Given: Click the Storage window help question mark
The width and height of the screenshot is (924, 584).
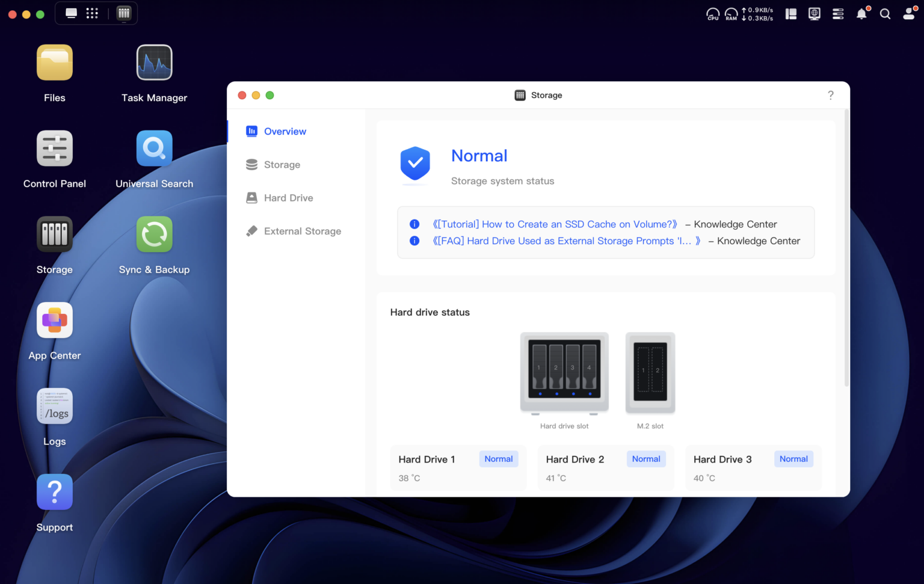Looking at the screenshot, I should 831,95.
